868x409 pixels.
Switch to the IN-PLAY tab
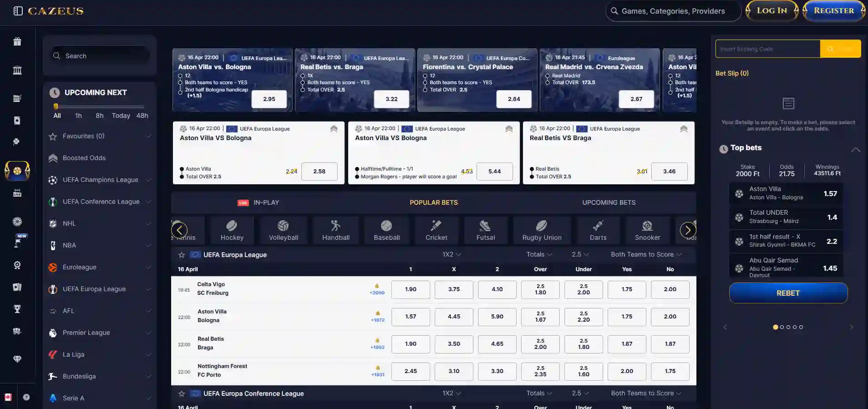259,202
